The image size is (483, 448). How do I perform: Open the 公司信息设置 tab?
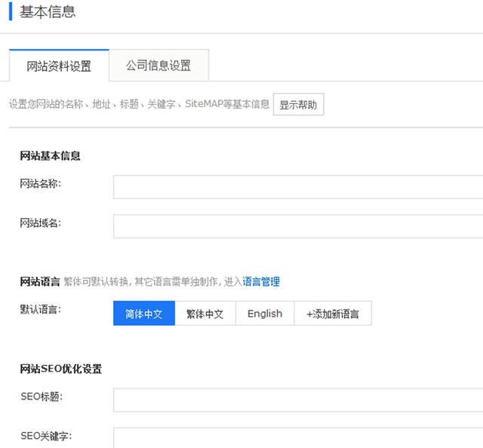tap(159, 66)
